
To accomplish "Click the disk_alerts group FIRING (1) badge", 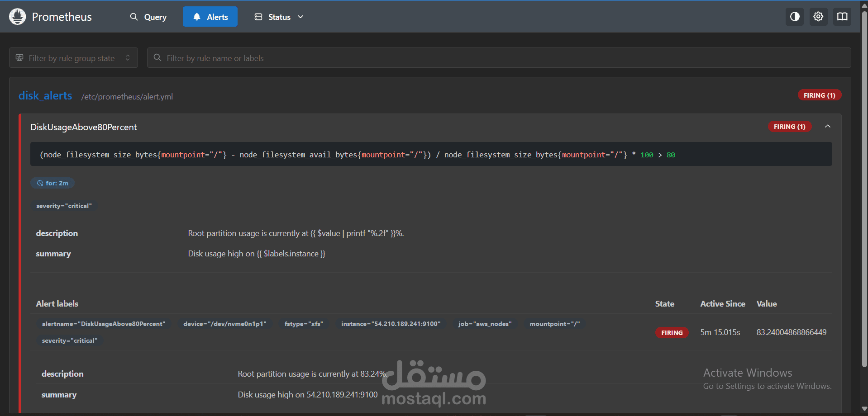I will 820,95.
